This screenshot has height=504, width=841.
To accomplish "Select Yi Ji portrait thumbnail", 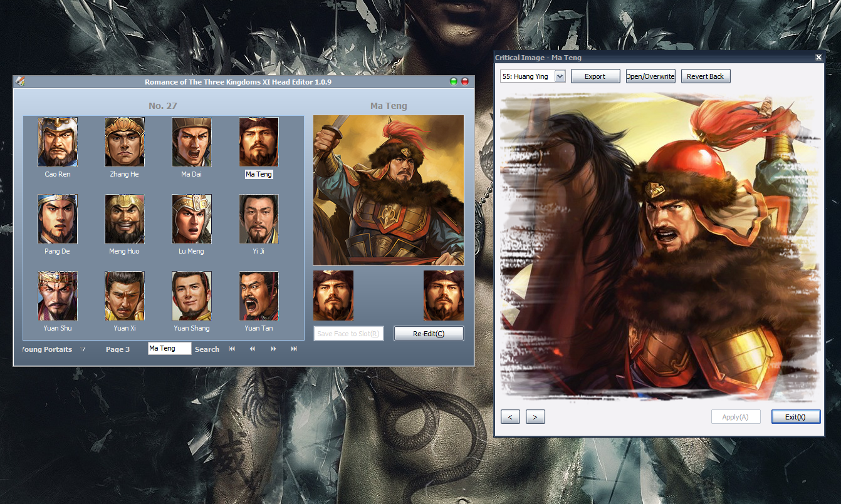I will point(259,219).
